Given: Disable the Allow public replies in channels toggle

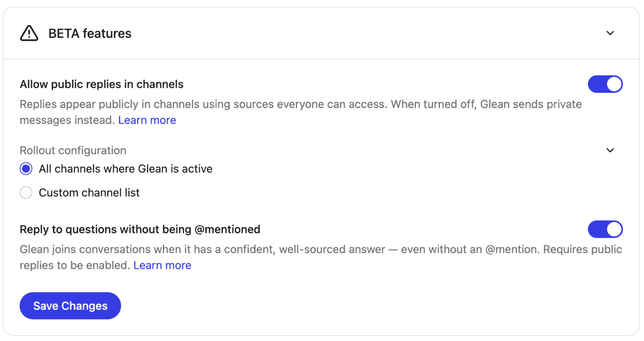Looking at the screenshot, I should [x=605, y=84].
